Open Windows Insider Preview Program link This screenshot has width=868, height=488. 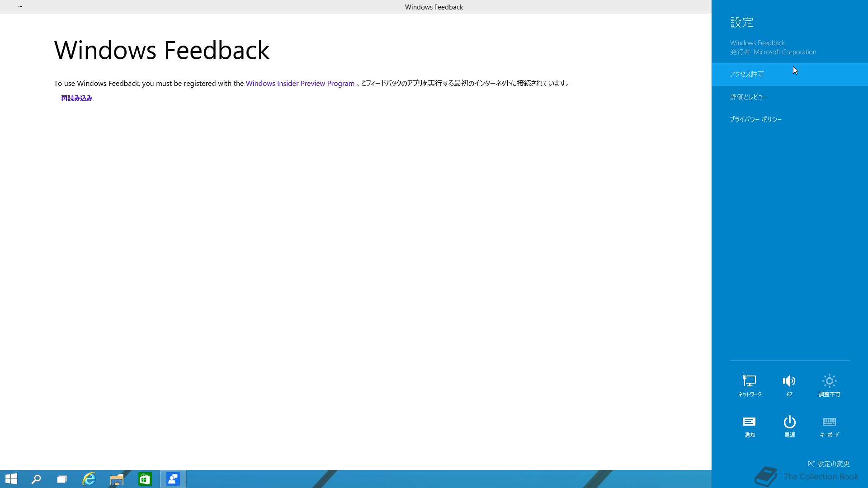click(300, 84)
